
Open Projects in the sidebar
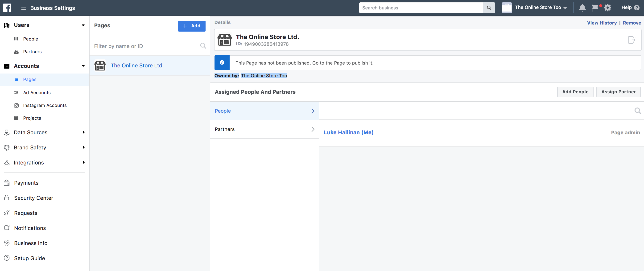[32, 118]
